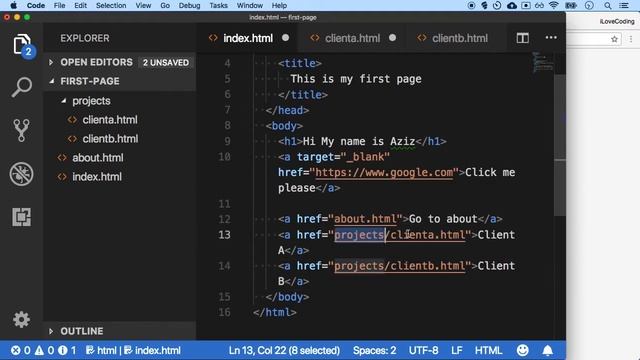Open the File menu
Viewport: 640px width, 360px height.
pyautogui.click(x=59, y=5)
